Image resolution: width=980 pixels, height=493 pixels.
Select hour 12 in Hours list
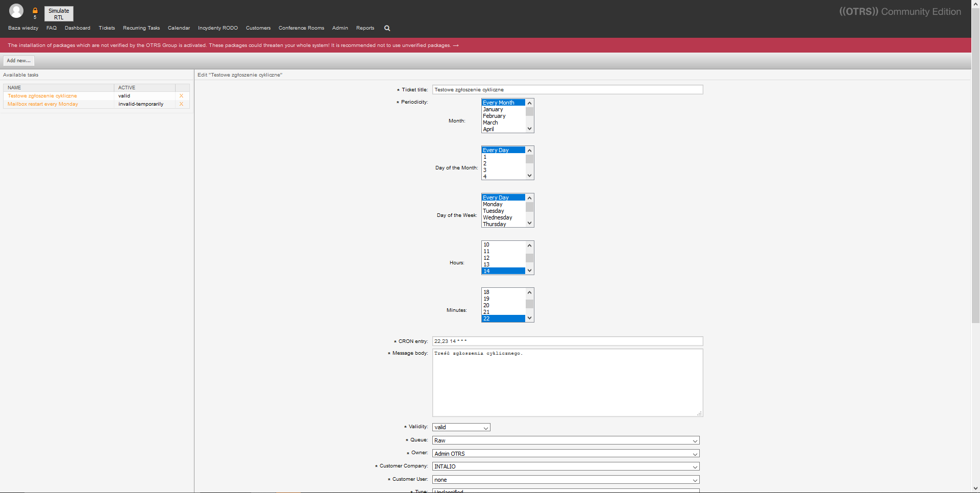tap(487, 258)
